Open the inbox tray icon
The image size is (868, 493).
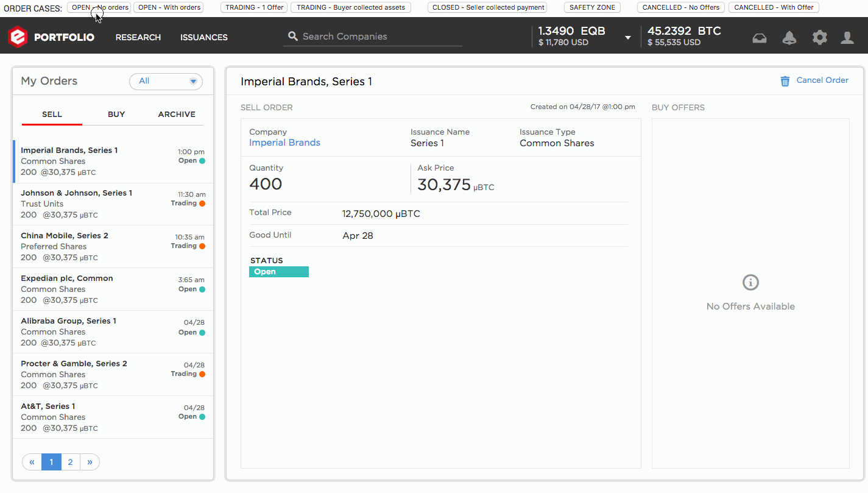(760, 38)
